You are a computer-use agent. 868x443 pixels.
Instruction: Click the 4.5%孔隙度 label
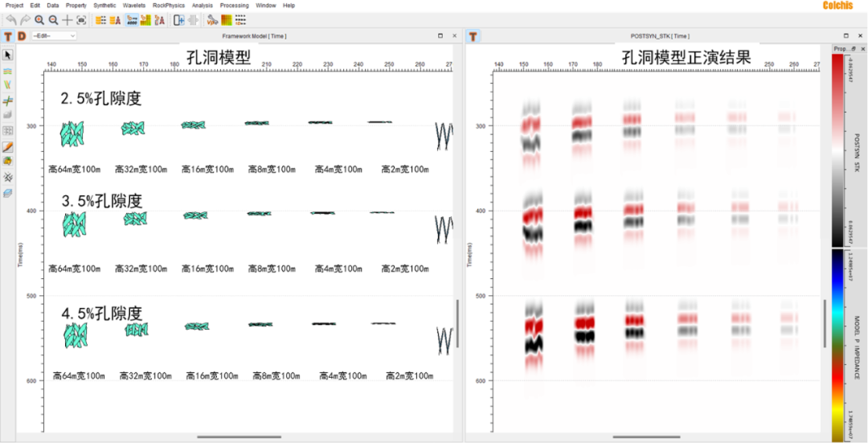(x=102, y=314)
